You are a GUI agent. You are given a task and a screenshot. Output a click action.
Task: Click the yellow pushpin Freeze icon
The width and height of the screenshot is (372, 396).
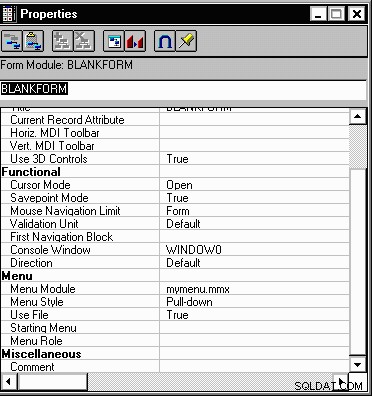[x=186, y=41]
